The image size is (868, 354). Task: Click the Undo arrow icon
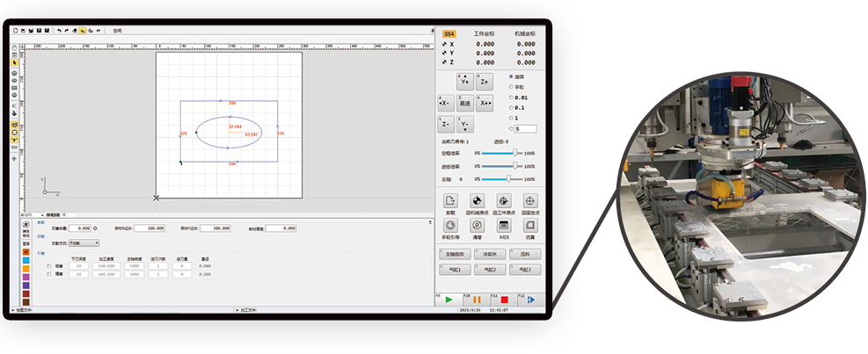59,30
